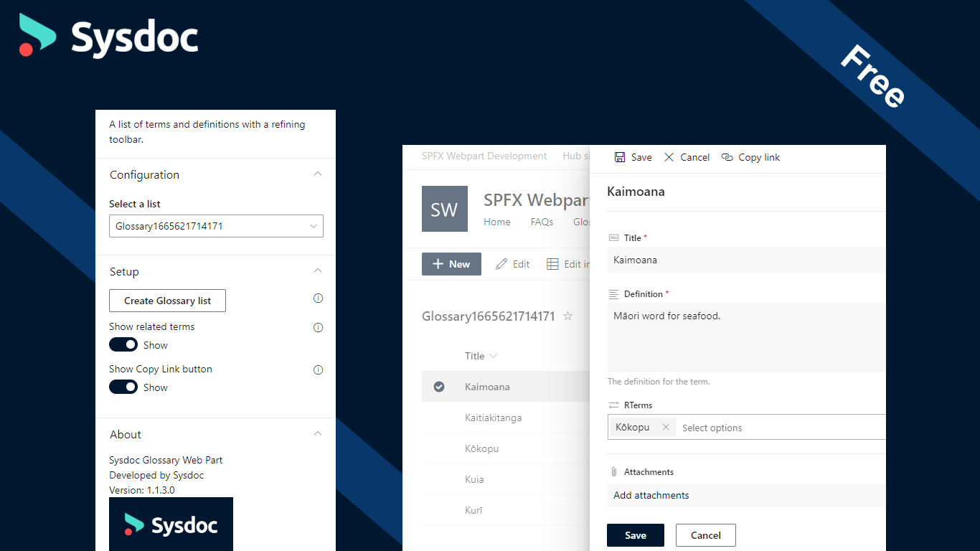The height and width of the screenshot is (551, 980).
Task: Click the info icon for Show Copy Link button
Action: tap(319, 370)
